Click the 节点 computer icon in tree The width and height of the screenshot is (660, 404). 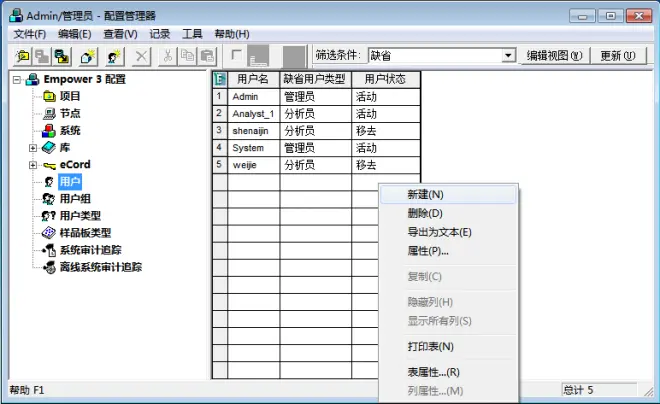[49, 114]
